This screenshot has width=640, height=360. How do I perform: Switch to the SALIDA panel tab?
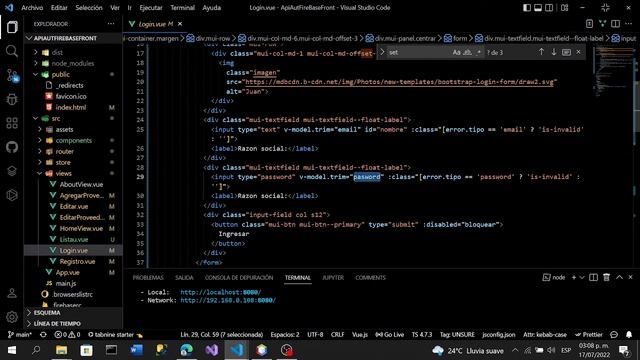[x=184, y=278]
